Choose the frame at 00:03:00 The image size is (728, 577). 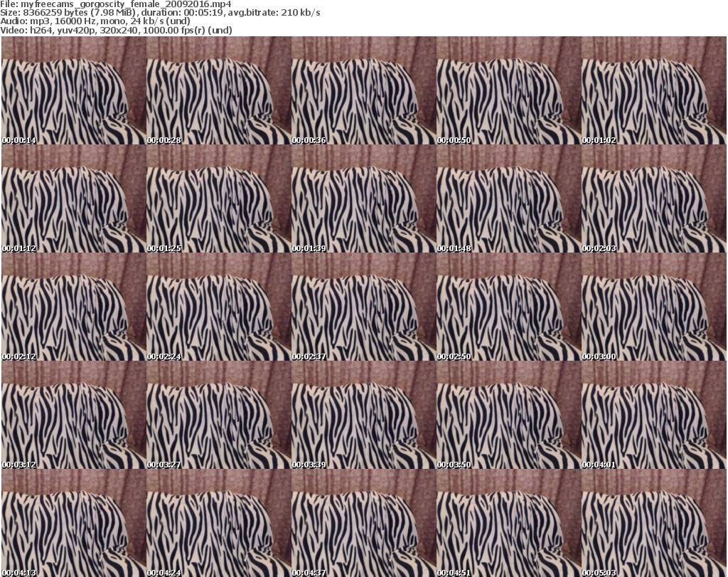tap(654, 307)
